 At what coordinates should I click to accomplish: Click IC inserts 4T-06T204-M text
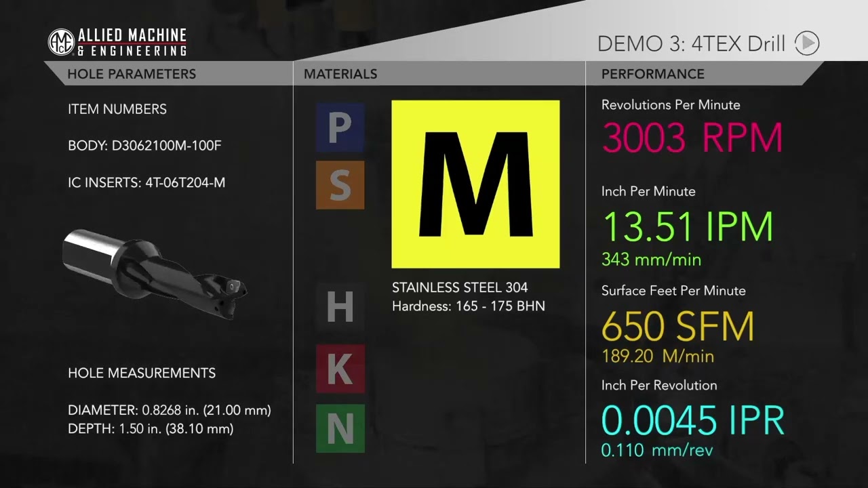146,183
